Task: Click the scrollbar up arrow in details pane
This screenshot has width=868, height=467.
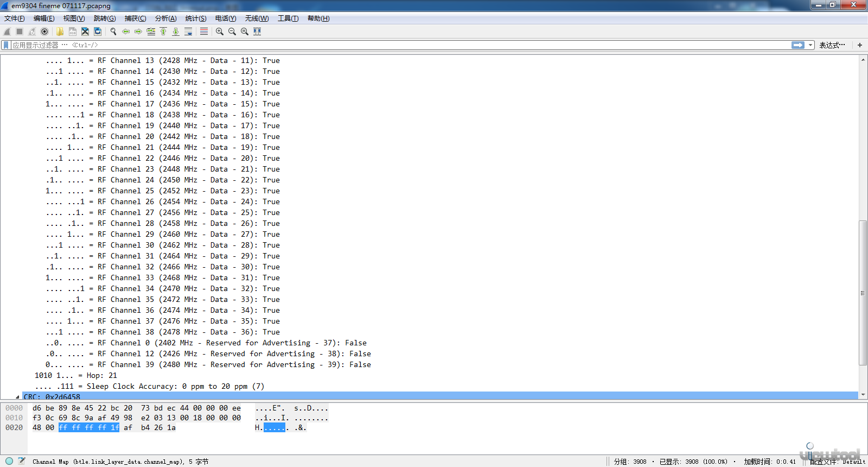Action: click(x=863, y=59)
